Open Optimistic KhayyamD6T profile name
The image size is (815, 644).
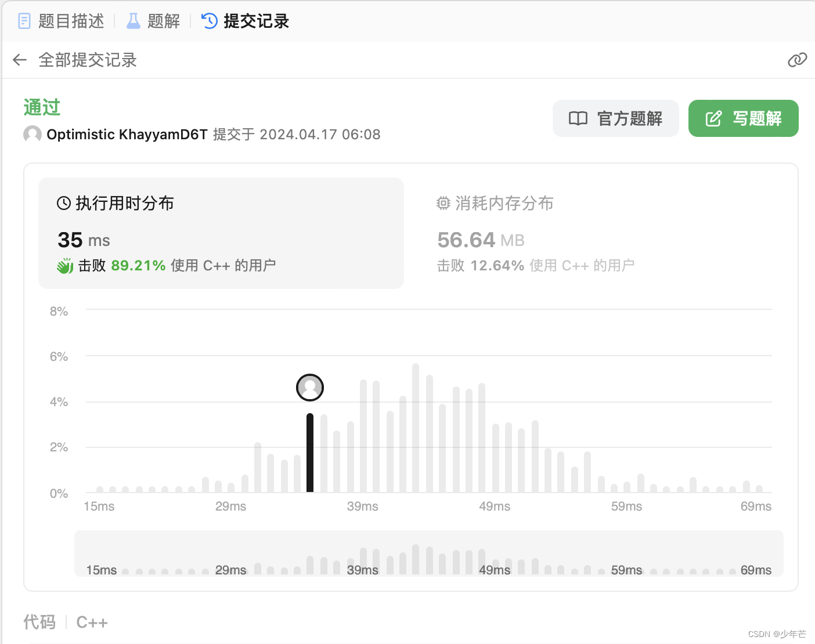127,134
